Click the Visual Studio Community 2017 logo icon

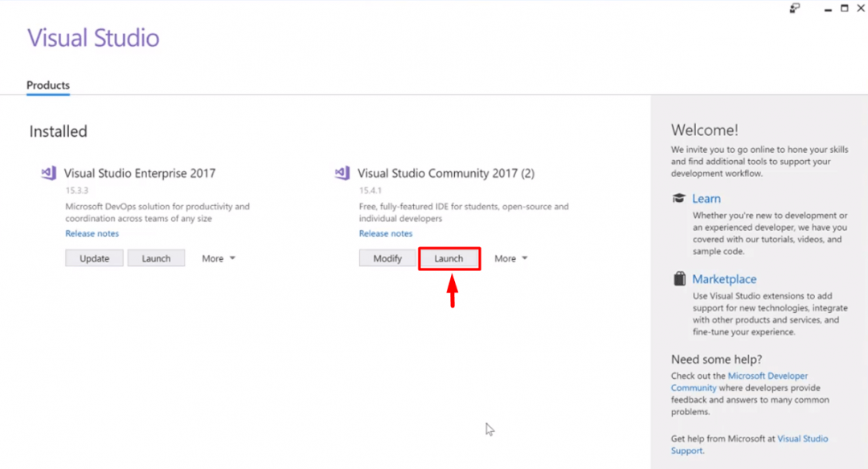click(x=342, y=173)
